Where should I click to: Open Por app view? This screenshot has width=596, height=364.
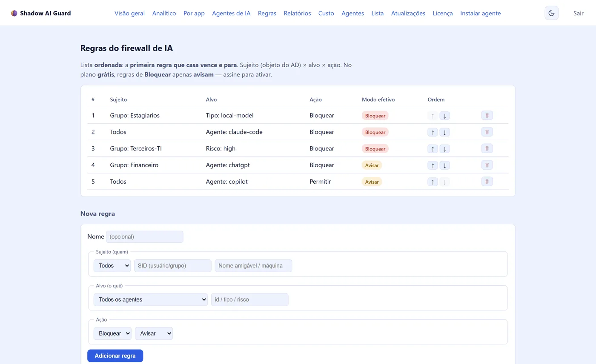pos(194,13)
